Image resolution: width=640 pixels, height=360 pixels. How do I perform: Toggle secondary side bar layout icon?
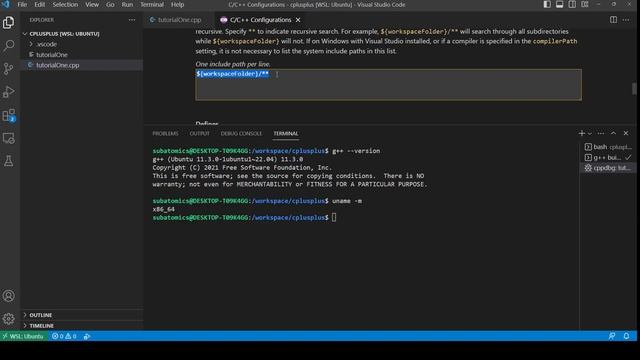[x=572, y=4]
